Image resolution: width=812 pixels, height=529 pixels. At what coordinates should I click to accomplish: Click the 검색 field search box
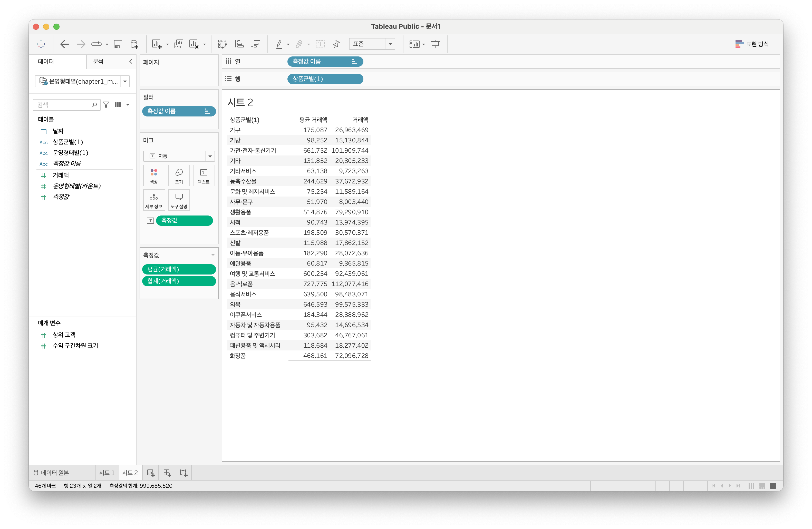coord(63,105)
